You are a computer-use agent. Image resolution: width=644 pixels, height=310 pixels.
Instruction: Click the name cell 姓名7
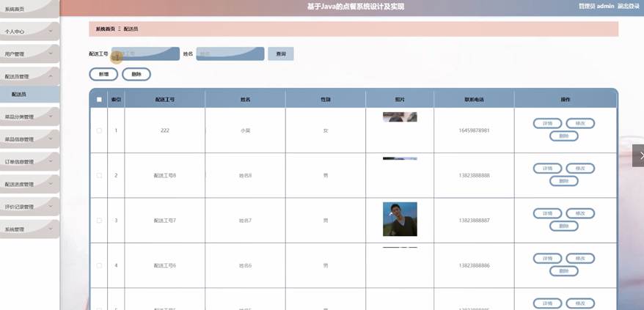(245, 221)
